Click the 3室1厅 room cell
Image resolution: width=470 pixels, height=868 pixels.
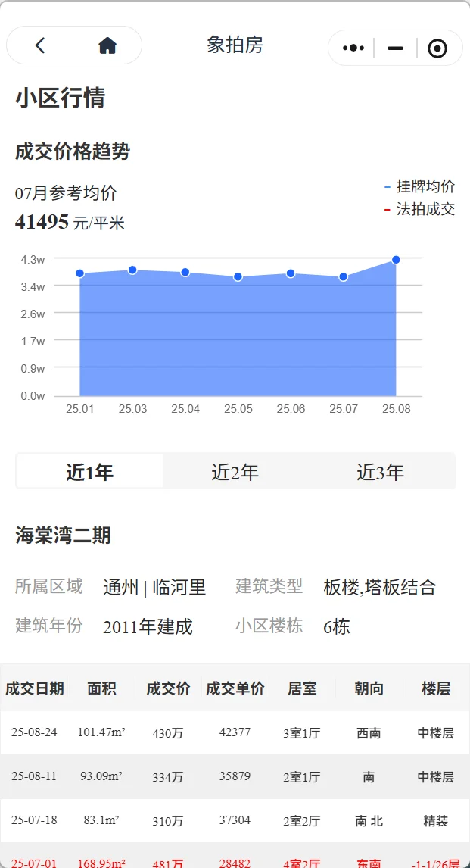pyautogui.click(x=302, y=733)
